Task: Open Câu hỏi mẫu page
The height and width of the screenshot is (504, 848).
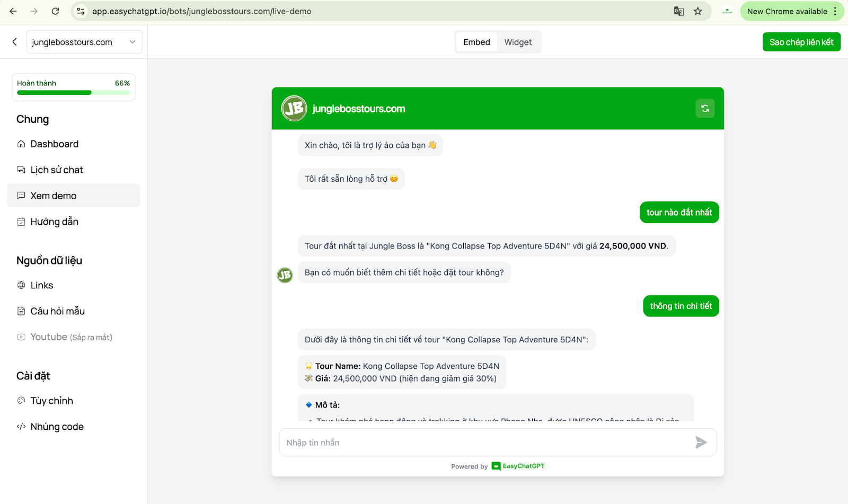Action: click(x=73, y=311)
